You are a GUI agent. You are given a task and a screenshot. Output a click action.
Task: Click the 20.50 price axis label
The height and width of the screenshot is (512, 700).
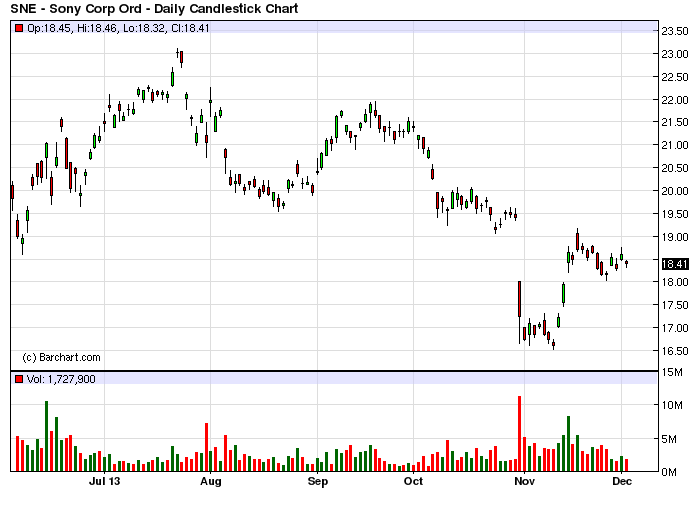click(675, 168)
